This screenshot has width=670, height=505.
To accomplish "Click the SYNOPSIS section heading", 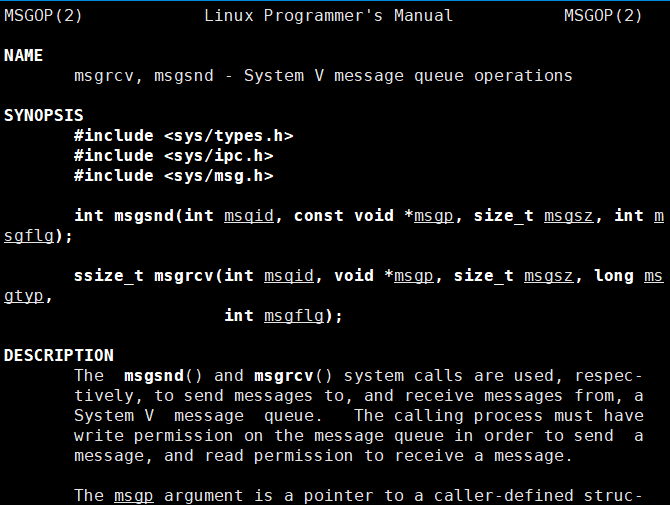I will pyautogui.click(x=44, y=116).
